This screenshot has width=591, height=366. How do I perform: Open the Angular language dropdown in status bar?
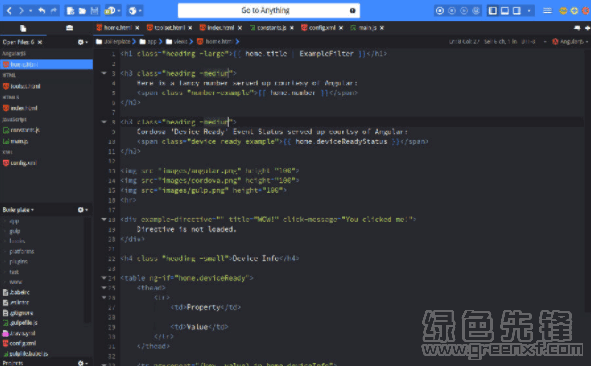pos(570,41)
